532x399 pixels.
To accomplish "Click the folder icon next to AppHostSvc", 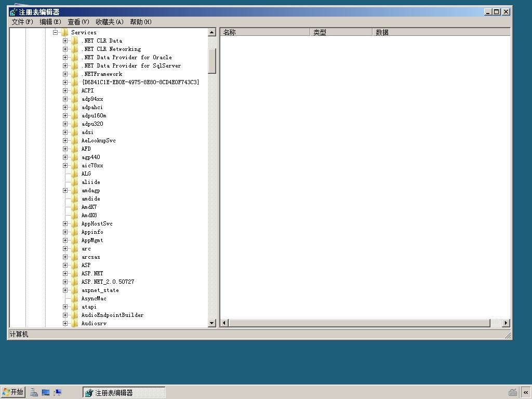I will [x=75, y=223].
